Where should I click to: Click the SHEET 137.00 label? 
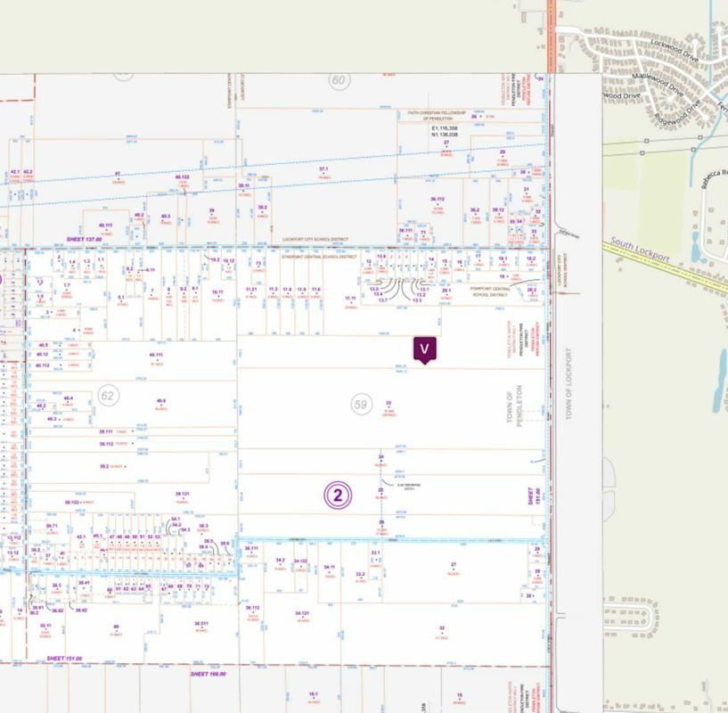85,241
